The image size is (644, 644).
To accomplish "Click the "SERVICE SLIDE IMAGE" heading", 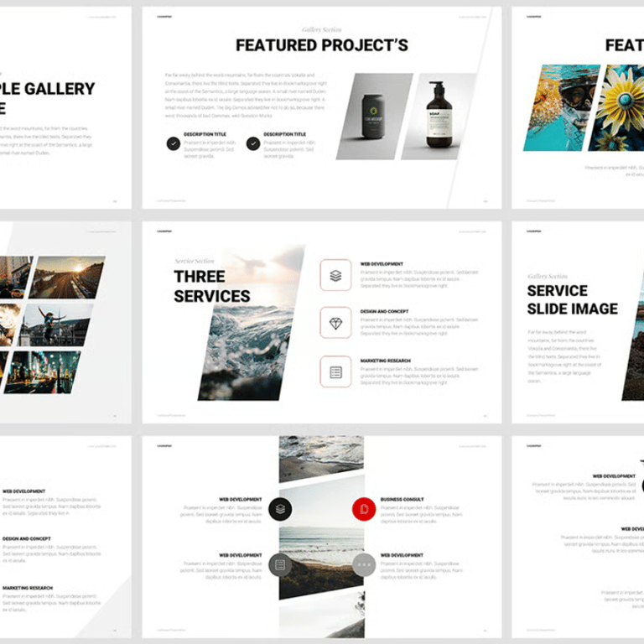I will tap(573, 300).
